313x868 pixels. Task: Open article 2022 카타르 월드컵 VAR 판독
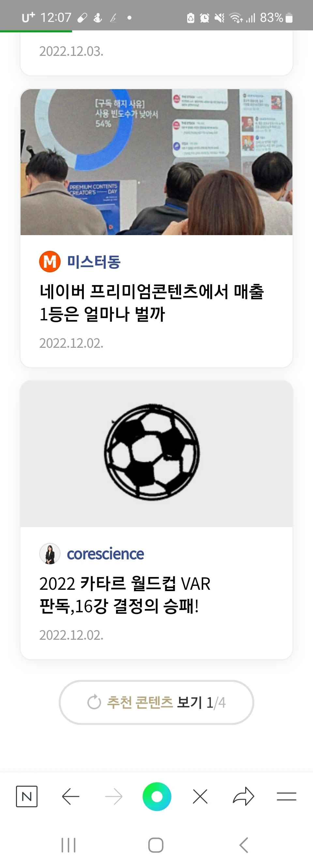click(x=125, y=595)
